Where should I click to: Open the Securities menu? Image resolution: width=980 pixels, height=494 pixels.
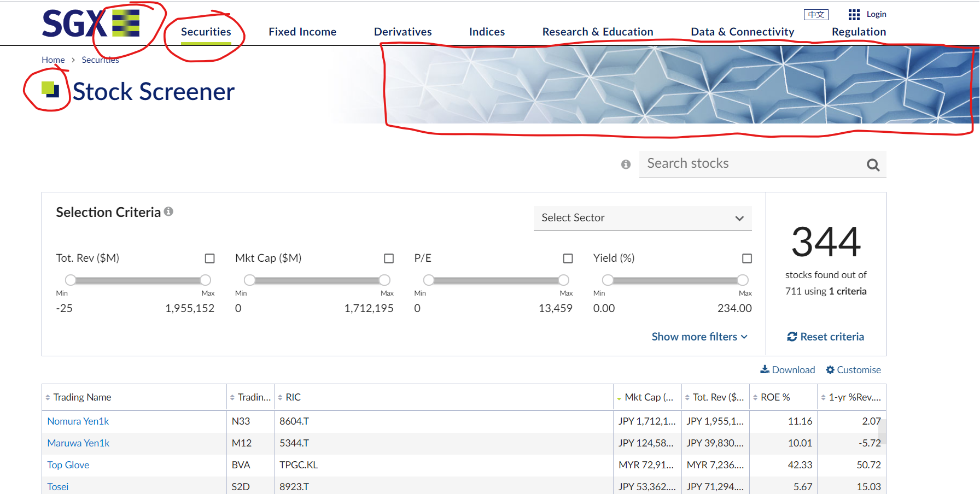[206, 32]
